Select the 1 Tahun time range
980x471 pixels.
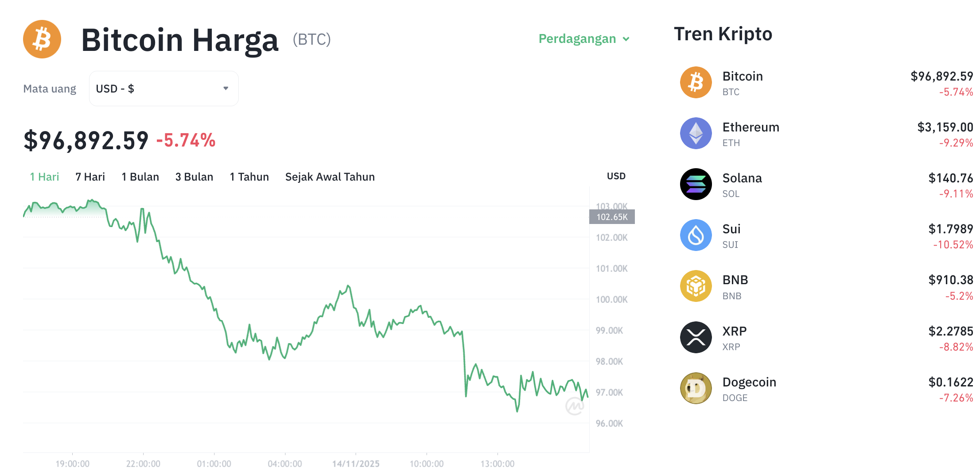pos(249,177)
